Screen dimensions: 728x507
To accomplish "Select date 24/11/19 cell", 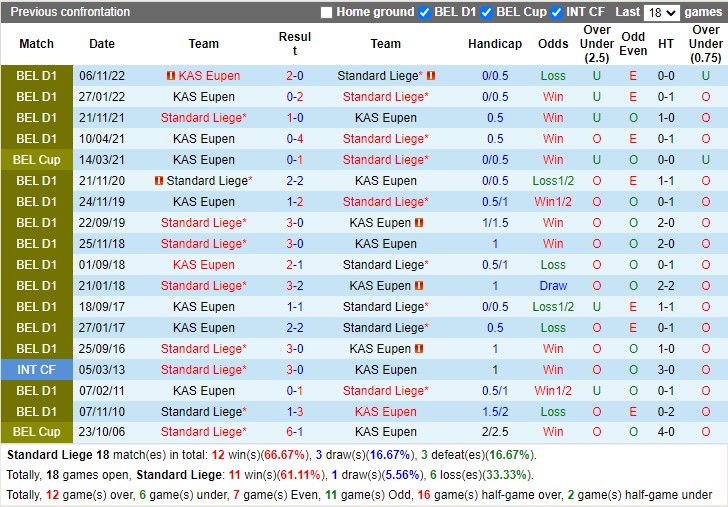I will click(x=102, y=202).
